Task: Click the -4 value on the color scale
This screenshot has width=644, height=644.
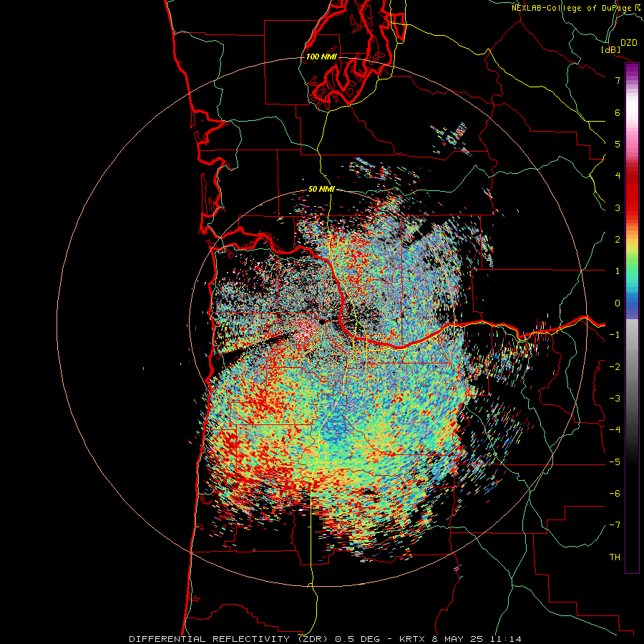Action: point(615,430)
